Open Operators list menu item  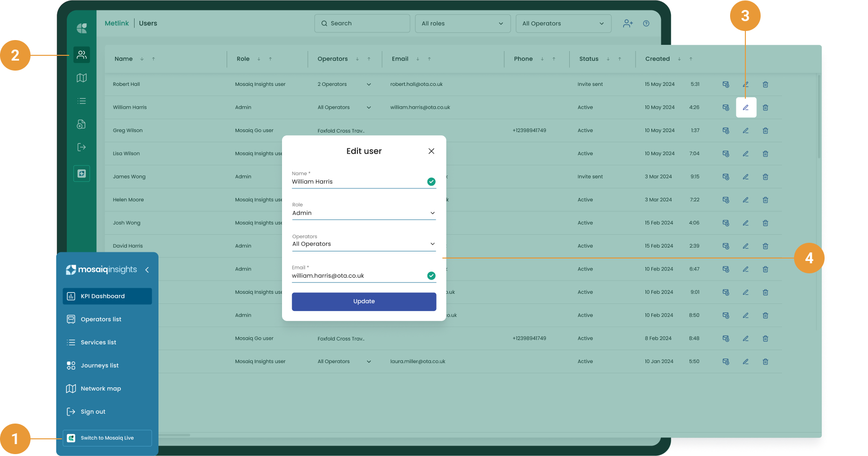[x=101, y=319]
